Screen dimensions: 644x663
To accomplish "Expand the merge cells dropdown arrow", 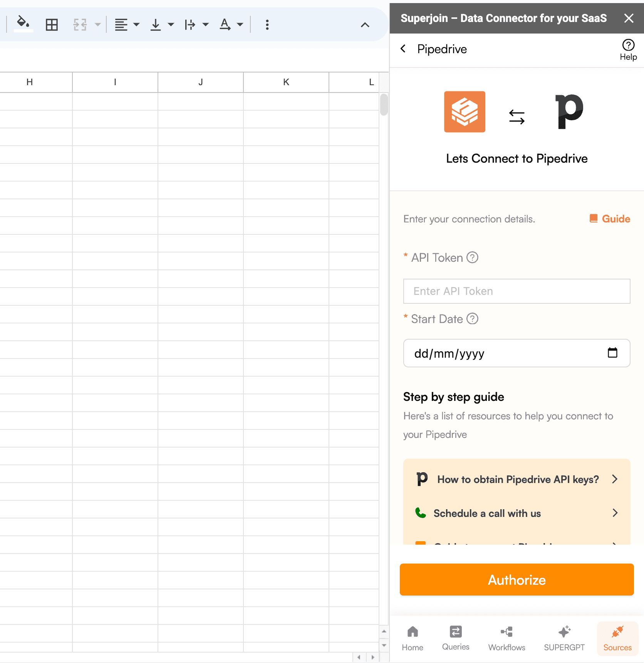I will 98,25.
